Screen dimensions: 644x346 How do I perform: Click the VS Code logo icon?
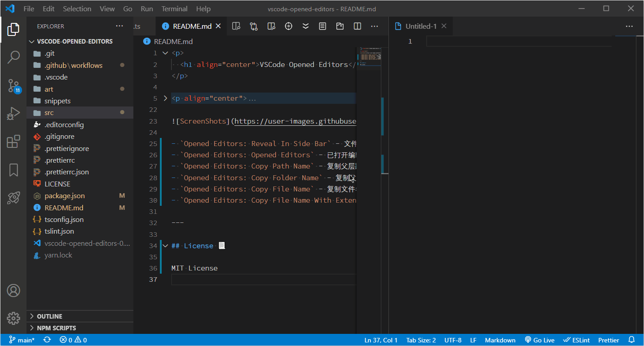[x=10, y=9]
